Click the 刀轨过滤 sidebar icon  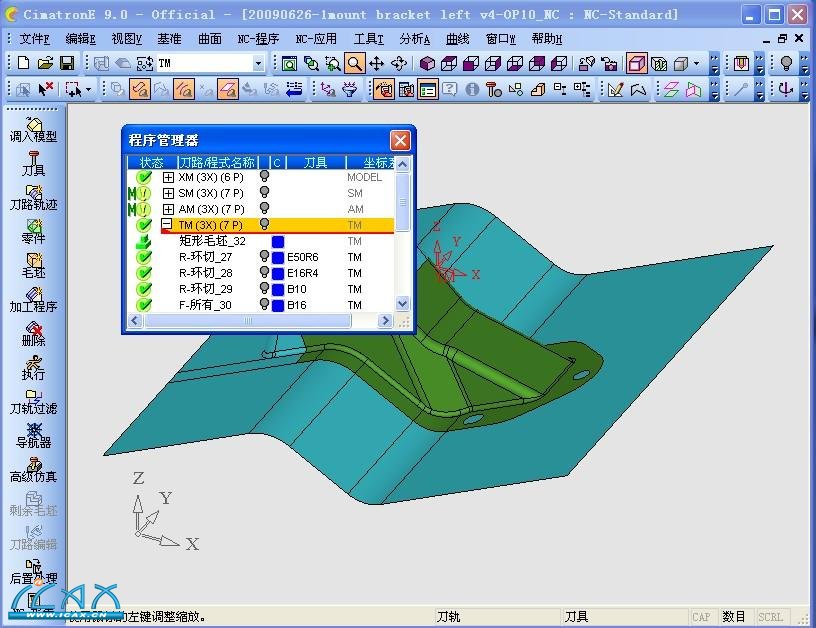point(33,402)
